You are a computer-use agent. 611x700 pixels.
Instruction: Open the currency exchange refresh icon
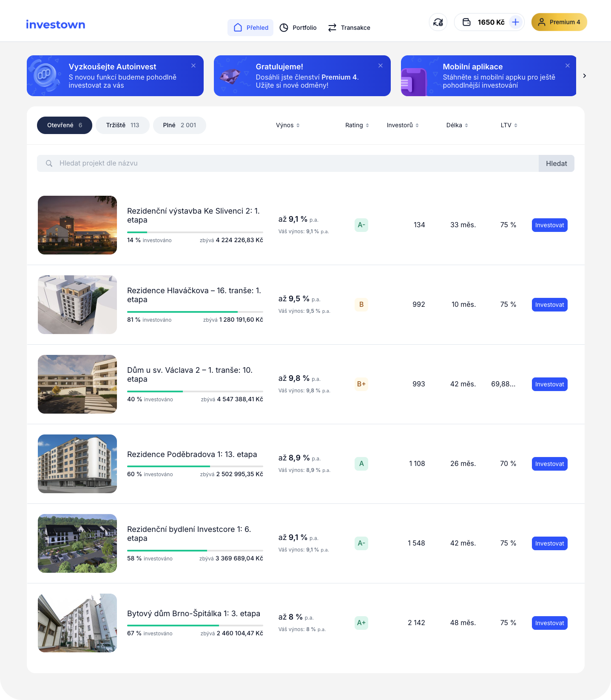click(x=438, y=22)
